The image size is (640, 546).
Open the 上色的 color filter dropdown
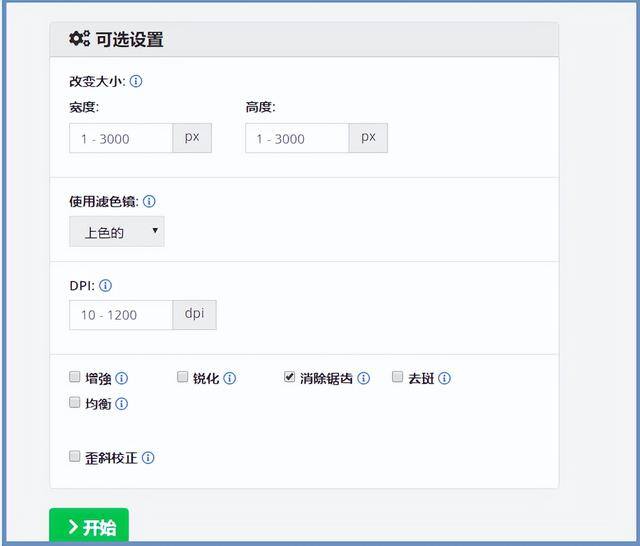[x=117, y=231]
